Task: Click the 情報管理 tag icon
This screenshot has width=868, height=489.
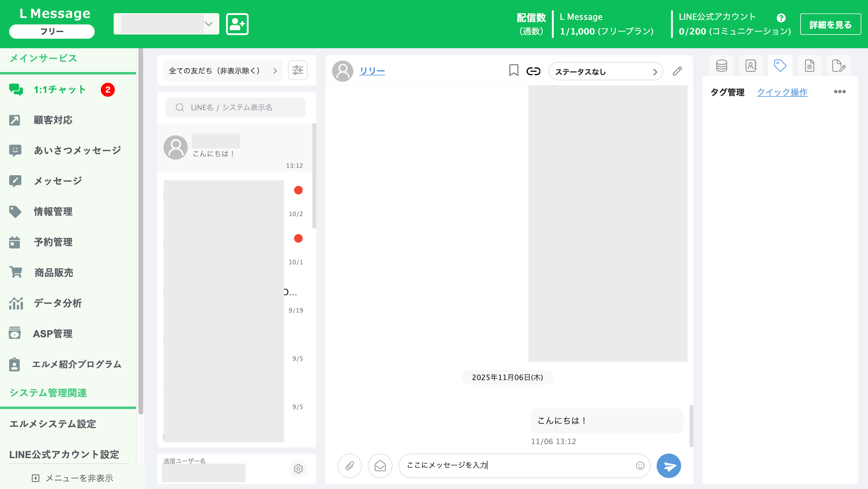Action: pyautogui.click(x=15, y=212)
